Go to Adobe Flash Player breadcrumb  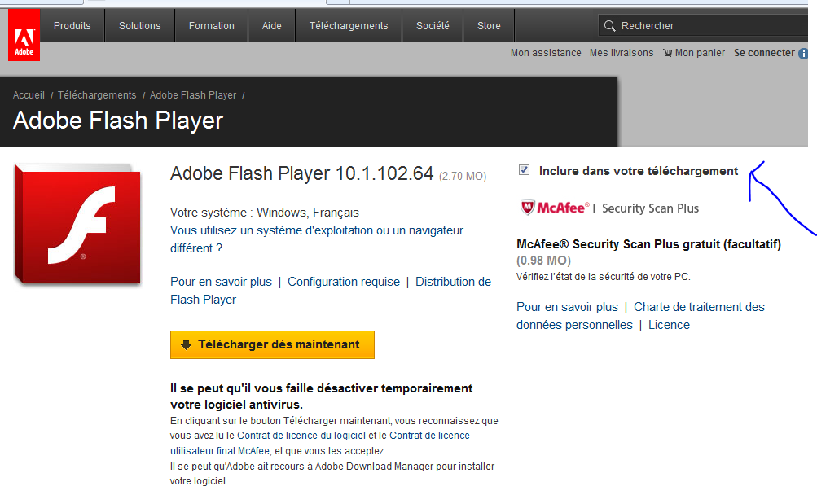[193, 95]
